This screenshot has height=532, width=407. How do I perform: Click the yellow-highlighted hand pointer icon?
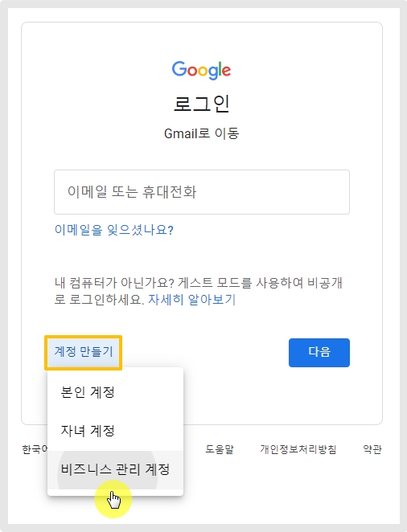point(113,499)
